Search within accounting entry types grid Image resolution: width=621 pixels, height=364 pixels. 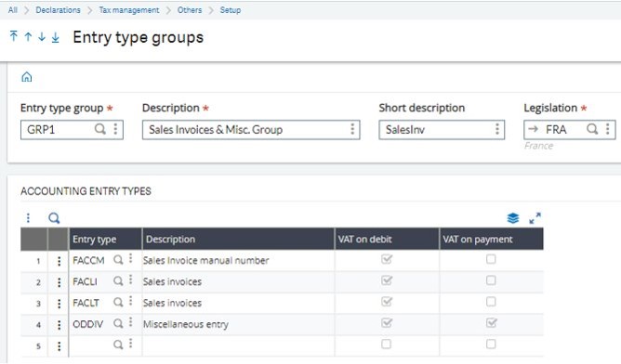click(x=54, y=218)
